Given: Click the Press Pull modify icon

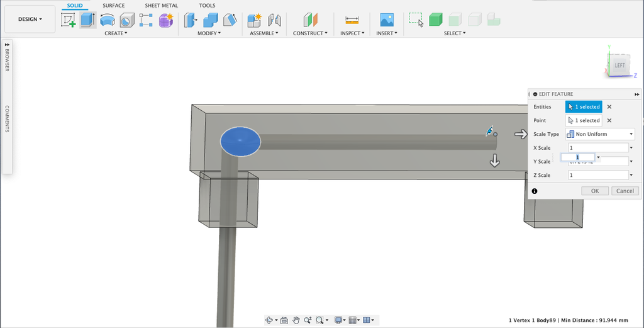Looking at the screenshot, I should point(190,20).
